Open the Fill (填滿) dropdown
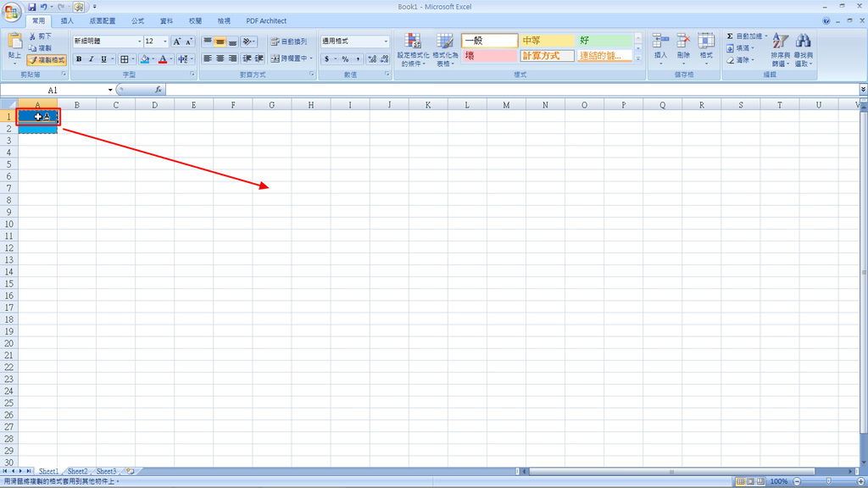Image resolution: width=868 pixels, height=488 pixels. point(741,48)
